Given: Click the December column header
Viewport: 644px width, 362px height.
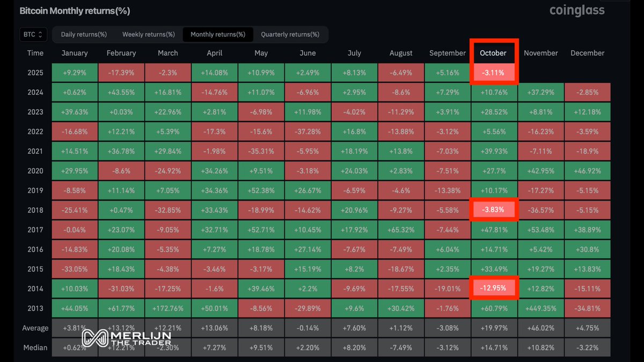Looking at the screenshot, I should coord(587,53).
